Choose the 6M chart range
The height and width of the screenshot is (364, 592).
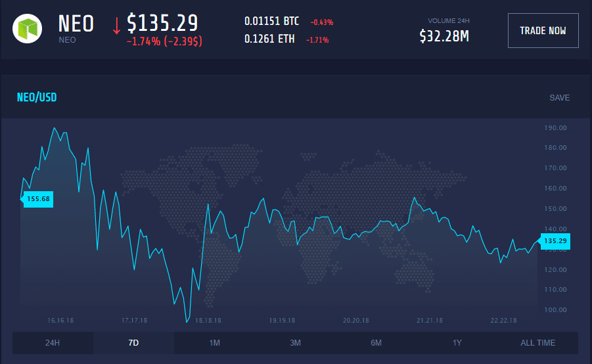click(x=376, y=343)
